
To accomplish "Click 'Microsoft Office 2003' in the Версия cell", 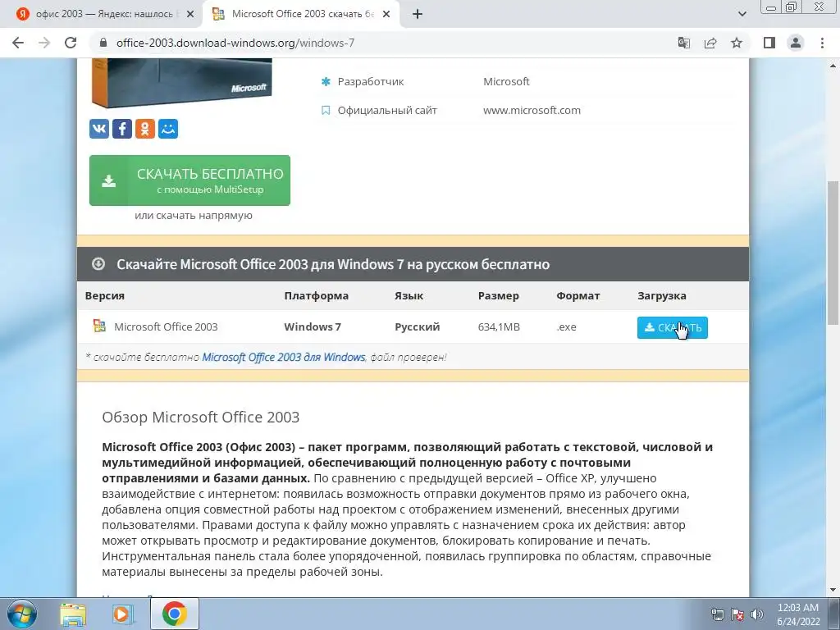I will 166,326.
